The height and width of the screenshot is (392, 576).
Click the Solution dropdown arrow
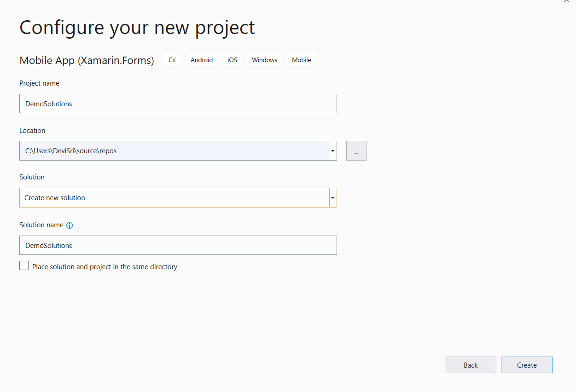[333, 198]
